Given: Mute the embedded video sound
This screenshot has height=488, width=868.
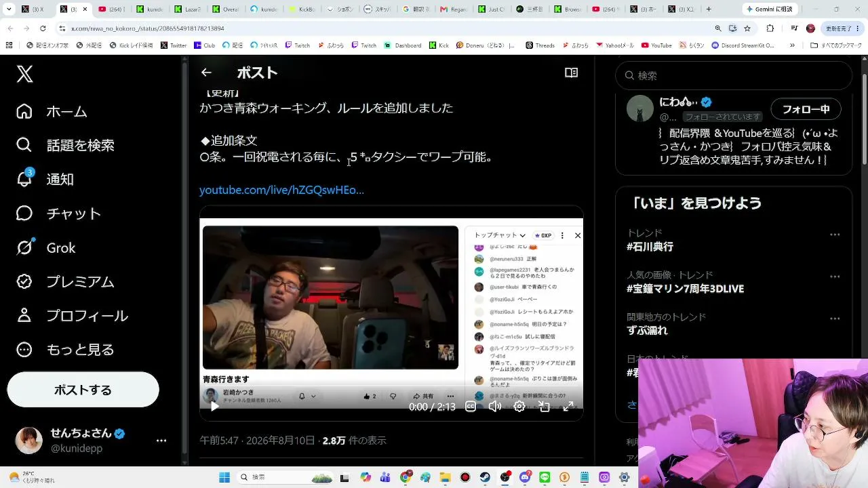Looking at the screenshot, I should tap(495, 406).
